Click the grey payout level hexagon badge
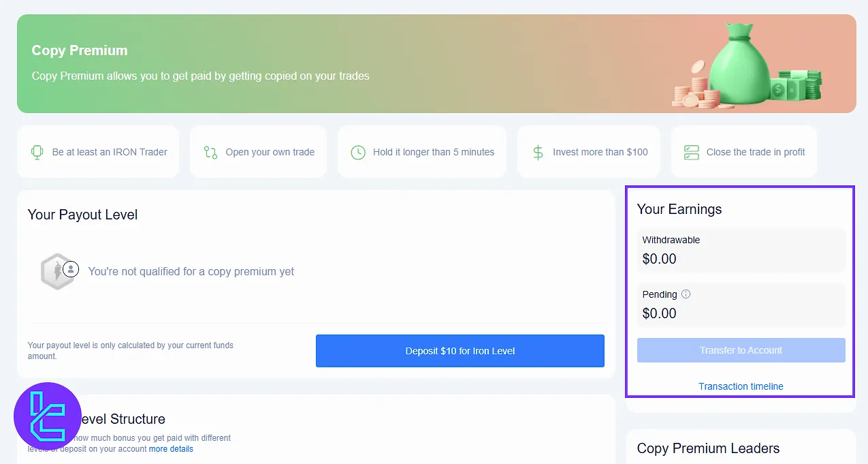Viewport: 868px width, 464px height. tap(57, 271)
